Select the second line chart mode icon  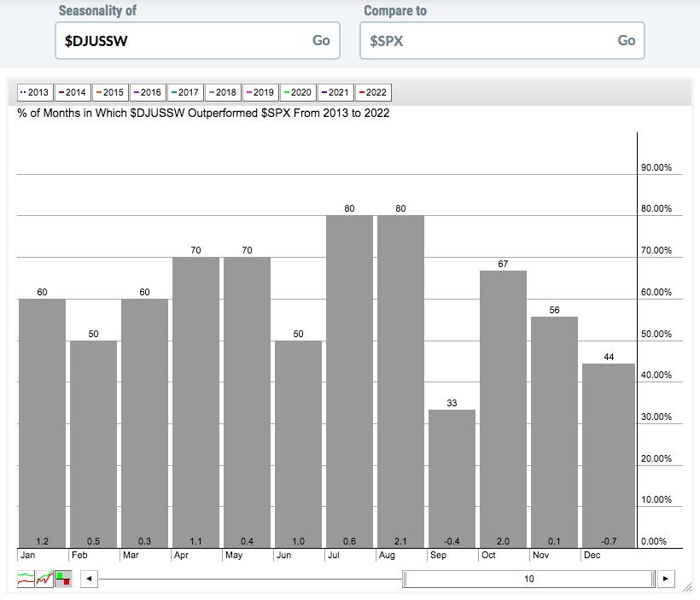pos(45,579)
